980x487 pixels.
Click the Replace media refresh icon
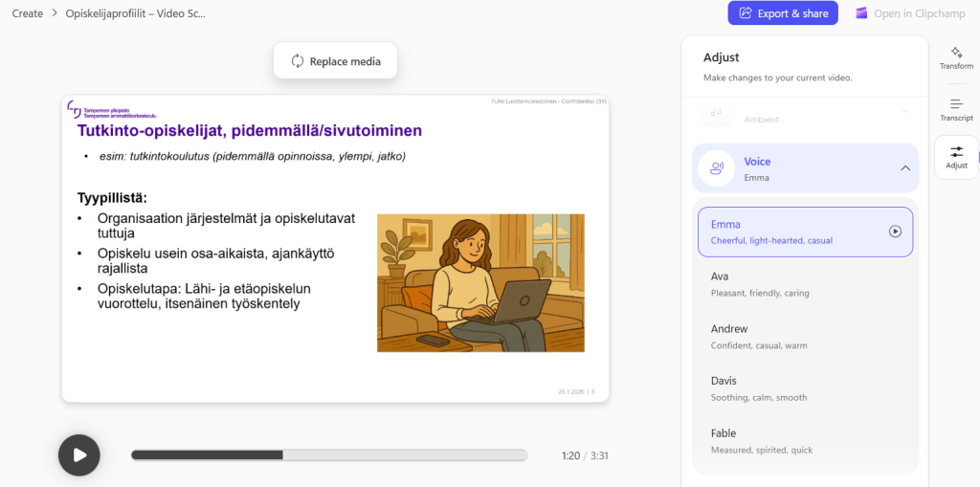coord(298,61)
